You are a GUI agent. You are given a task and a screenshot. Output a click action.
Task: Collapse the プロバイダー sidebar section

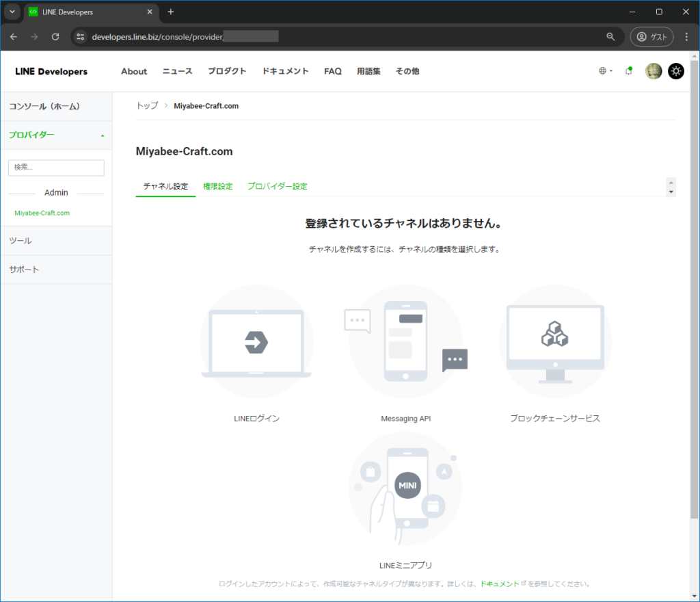[56, 135]
